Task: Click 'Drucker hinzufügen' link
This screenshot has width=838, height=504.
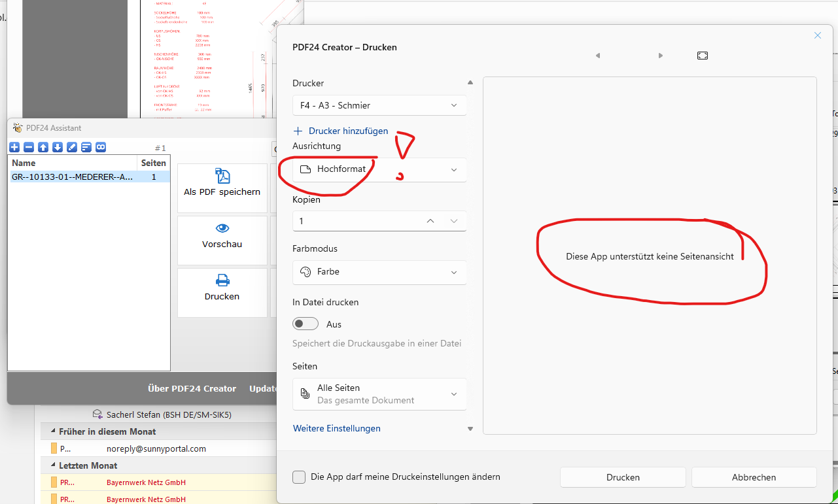Action: [347, 131]
